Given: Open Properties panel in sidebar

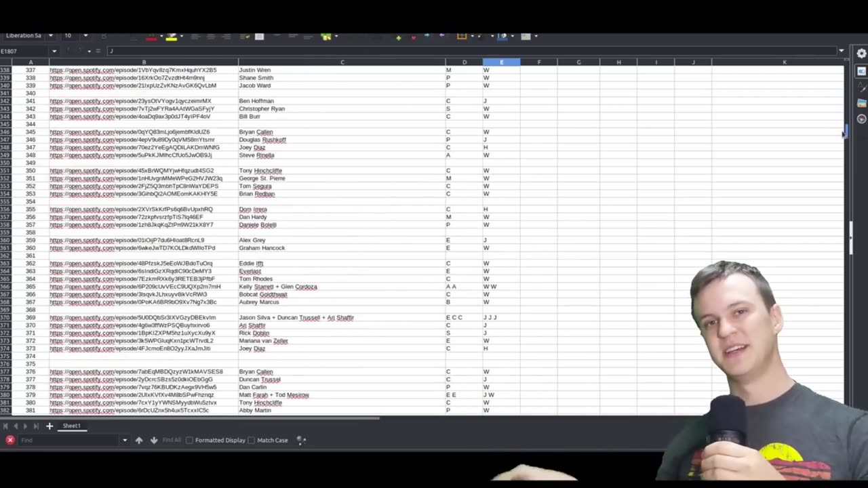Looking at the screenshot, I should coord(861,71).
